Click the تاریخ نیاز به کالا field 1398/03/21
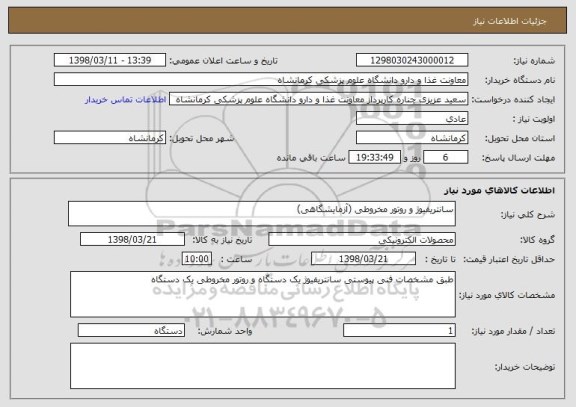The image size is (576, 407). click(x=132, y=240)
